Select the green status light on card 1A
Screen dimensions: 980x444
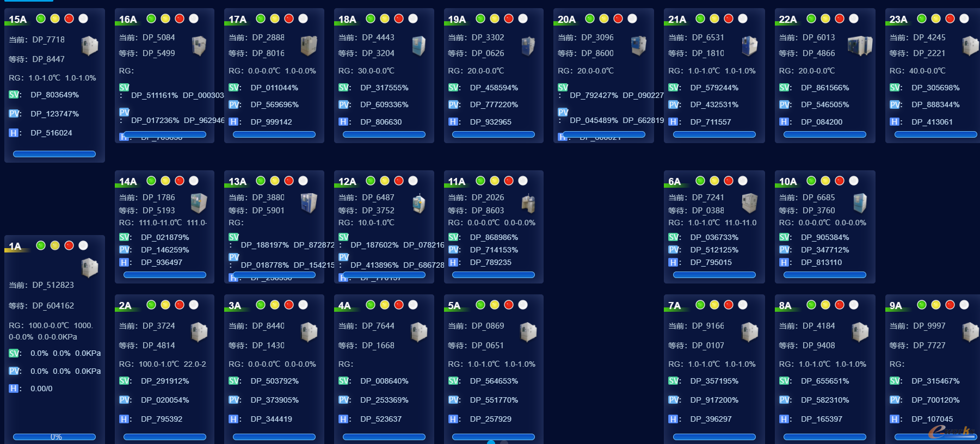pyautogui.click(x=41, y=245)
